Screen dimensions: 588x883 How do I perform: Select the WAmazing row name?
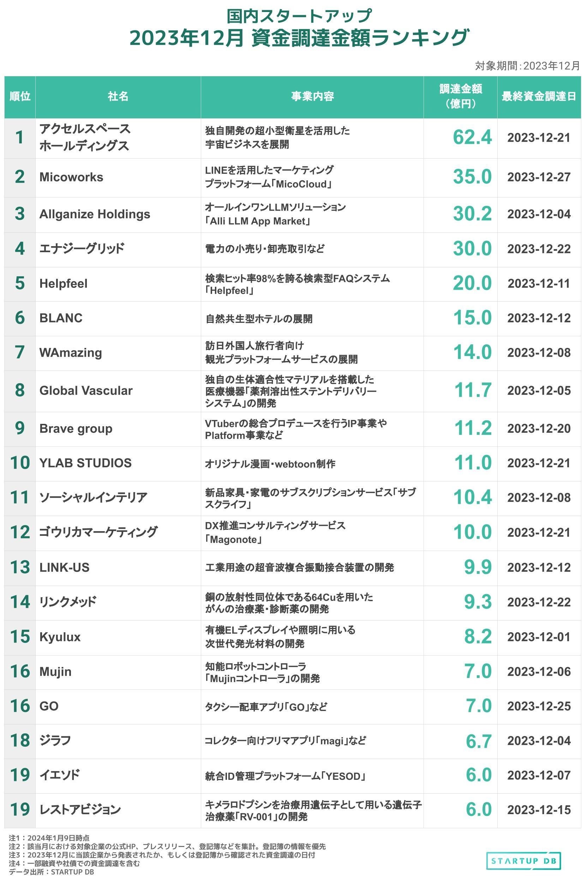click(x=71, y=353)
